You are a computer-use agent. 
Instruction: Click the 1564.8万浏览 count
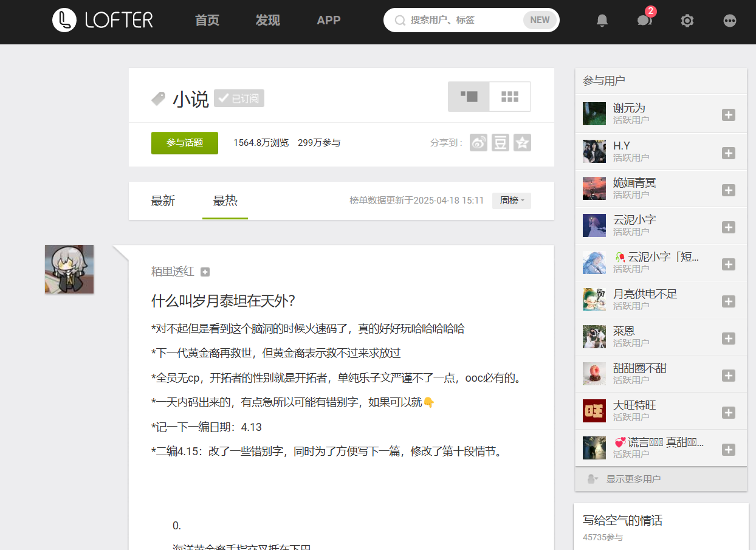261,143
